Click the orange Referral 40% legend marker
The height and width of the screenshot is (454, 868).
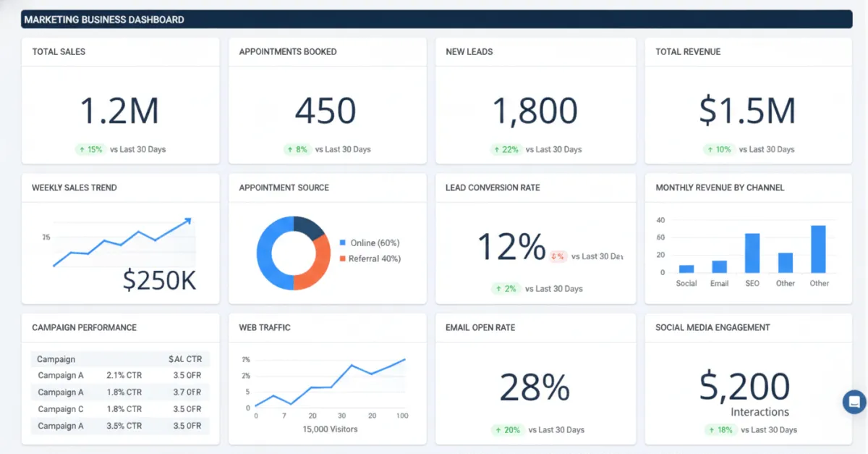(x=343, y=258)
